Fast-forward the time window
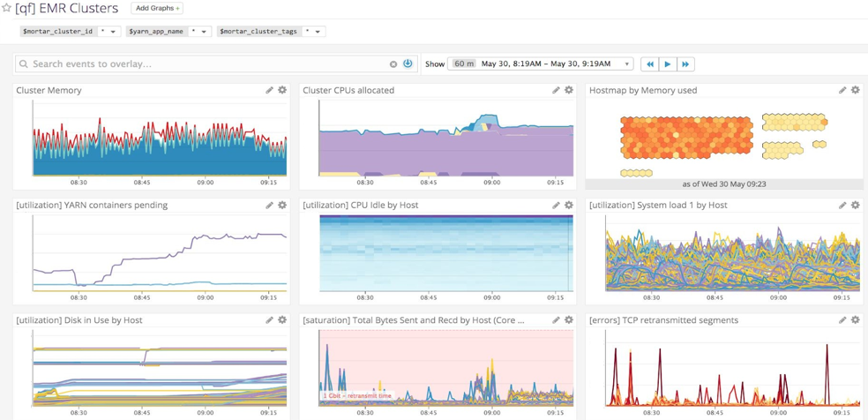Screen dimensions: 868x420 pyautogui.click(x=685, y=64)
